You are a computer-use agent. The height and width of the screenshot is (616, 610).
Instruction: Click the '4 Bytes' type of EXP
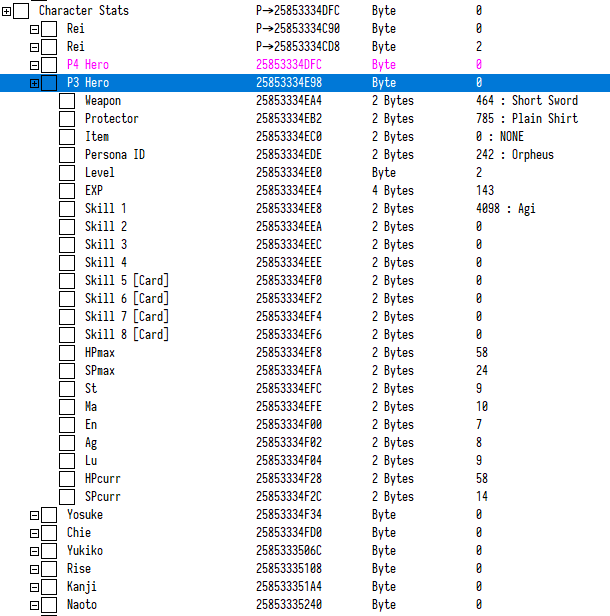pyautogui.click(x=393, y=191)
